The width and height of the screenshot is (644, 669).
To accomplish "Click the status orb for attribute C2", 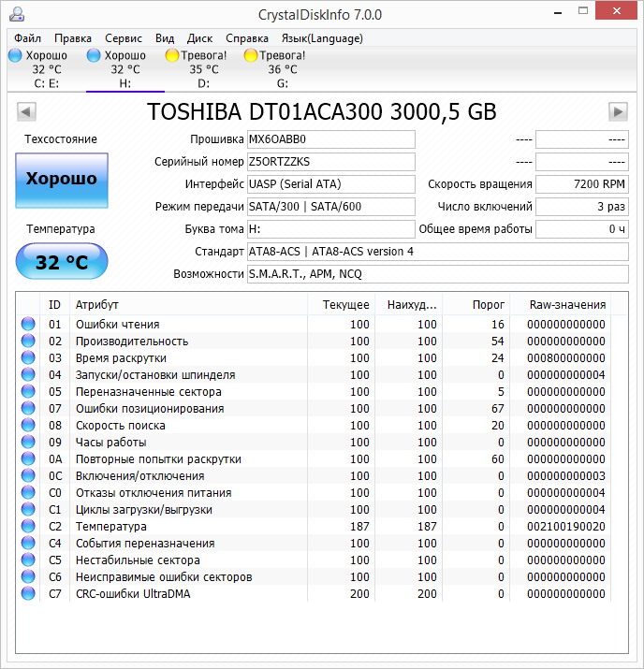I will point(28,526).
